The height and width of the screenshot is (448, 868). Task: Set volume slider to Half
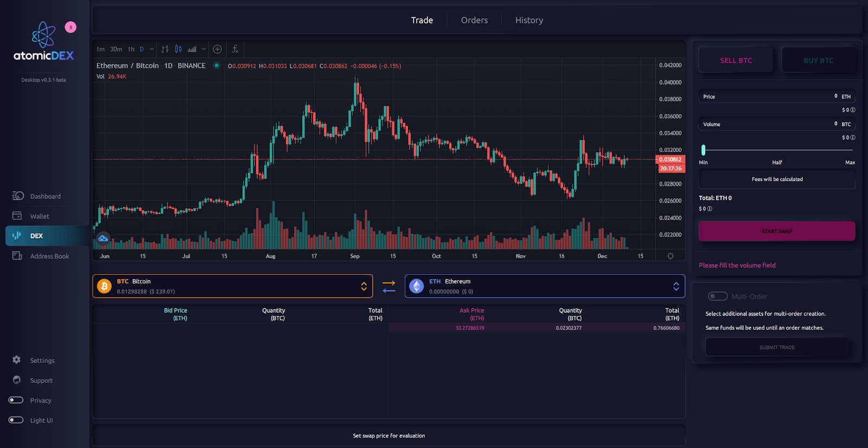(x=777, y=162)
